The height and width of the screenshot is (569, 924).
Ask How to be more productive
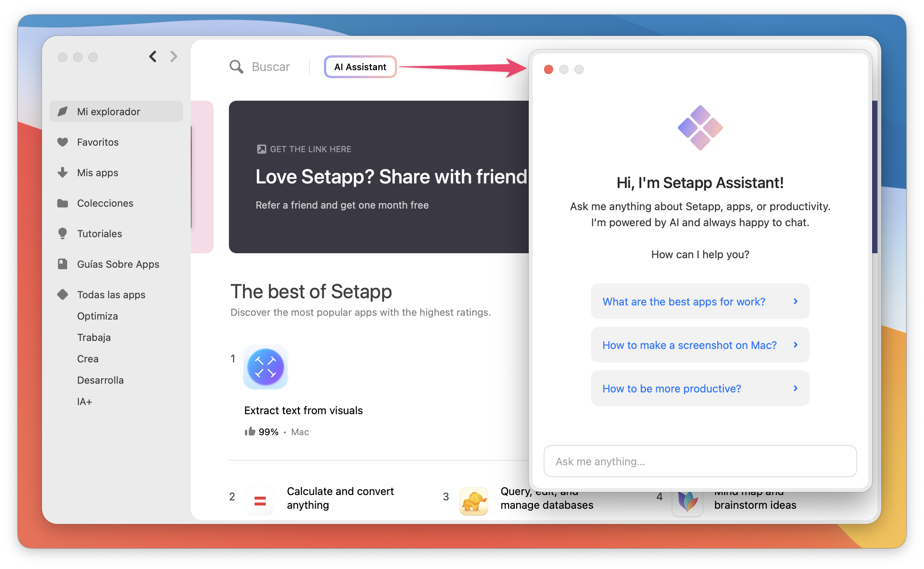tap(700, 388)
